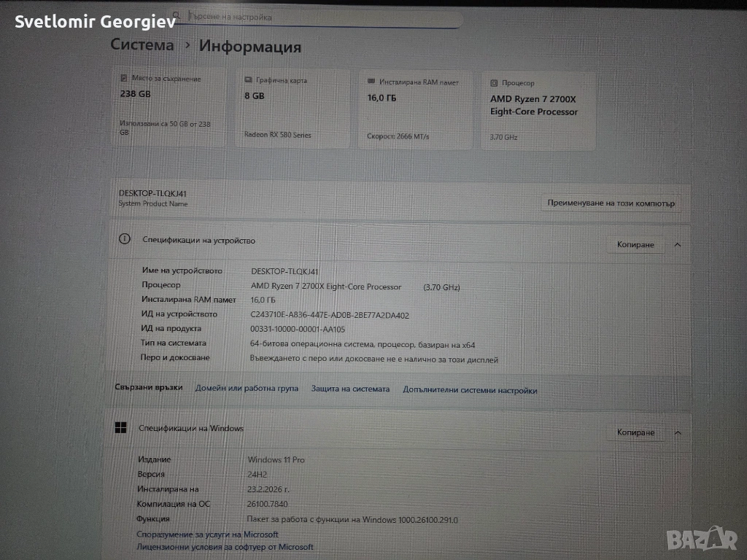747x560 pixels.
Task: Click the Windows logo beside Спецификации на Windows
Action: point(120,428)
